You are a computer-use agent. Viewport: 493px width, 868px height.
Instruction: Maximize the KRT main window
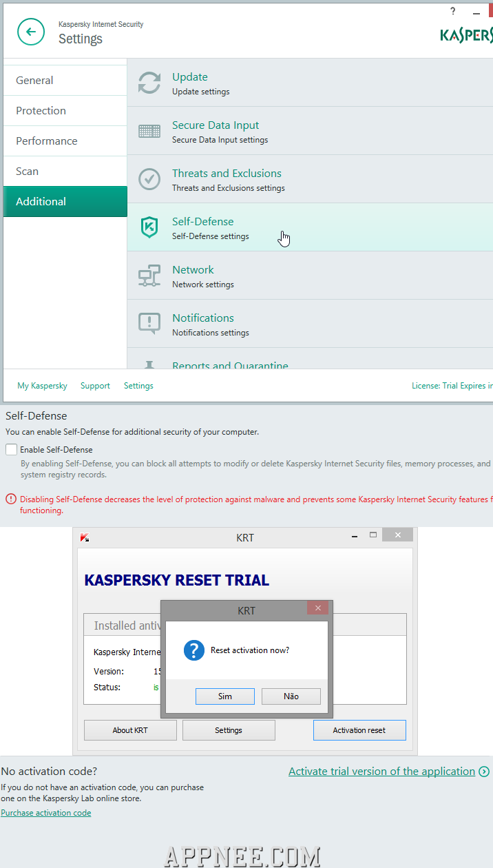point(373,535)
